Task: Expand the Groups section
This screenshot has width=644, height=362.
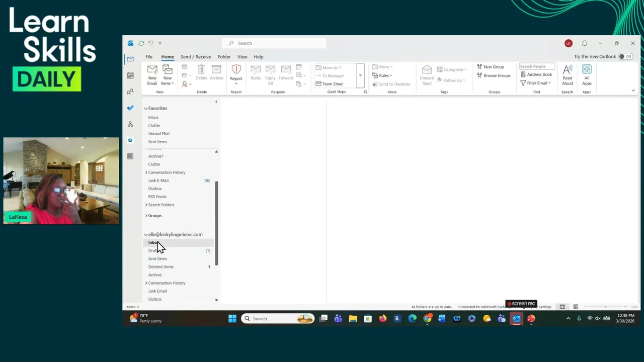Action: click(146, 216)
